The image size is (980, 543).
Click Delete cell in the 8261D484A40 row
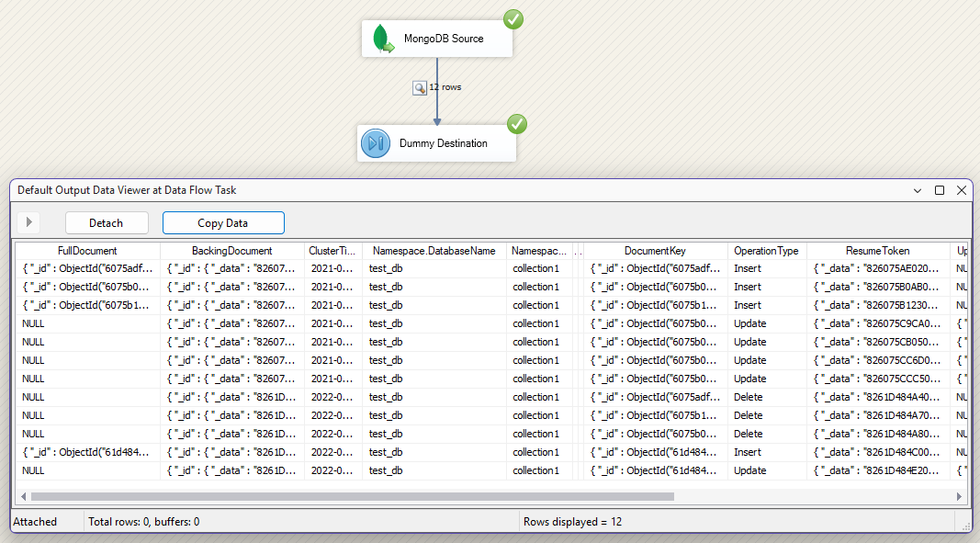coord(766,397)
